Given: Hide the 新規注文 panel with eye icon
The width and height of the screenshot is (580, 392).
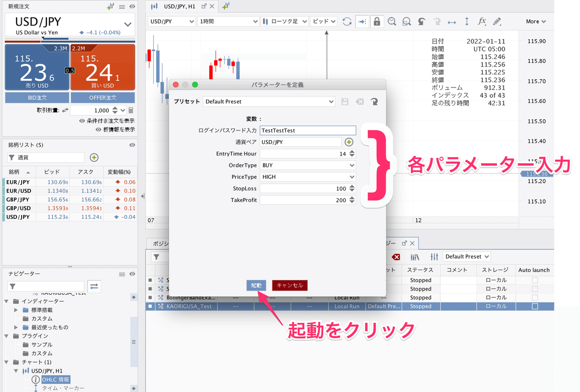Looking at the screenshot, I should pos(132,7).
